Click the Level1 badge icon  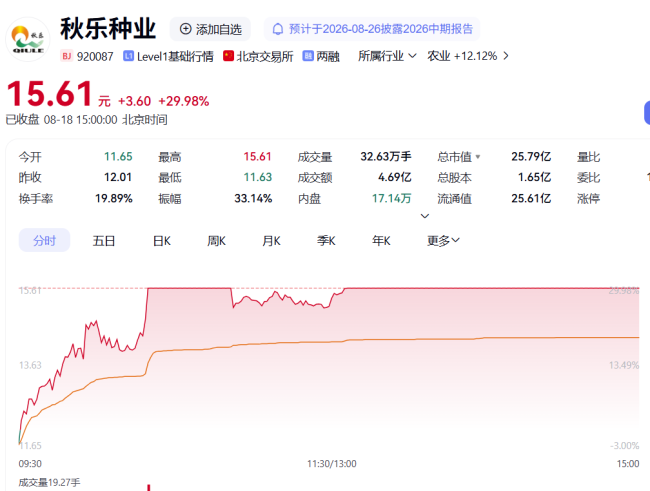pos(129,56)
